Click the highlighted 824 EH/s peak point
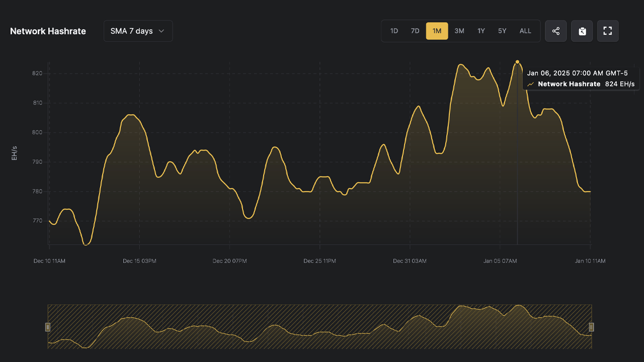The height and width of the screenshot is (362, 644). pyautogui.click(x=517, y=62)
